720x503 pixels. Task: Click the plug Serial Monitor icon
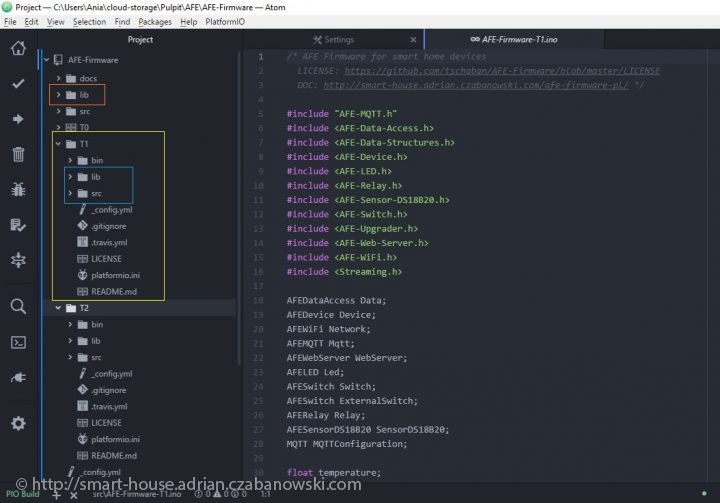pyautogui.click(x=18, y=377)
